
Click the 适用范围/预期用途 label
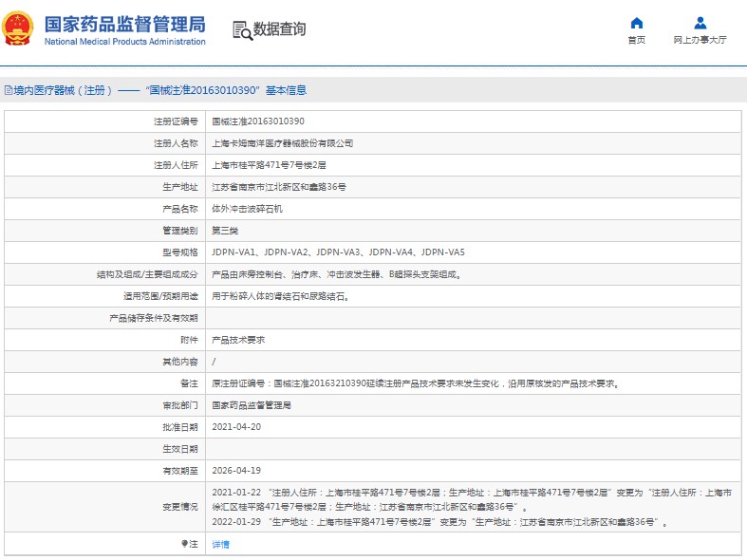(160, 296)
